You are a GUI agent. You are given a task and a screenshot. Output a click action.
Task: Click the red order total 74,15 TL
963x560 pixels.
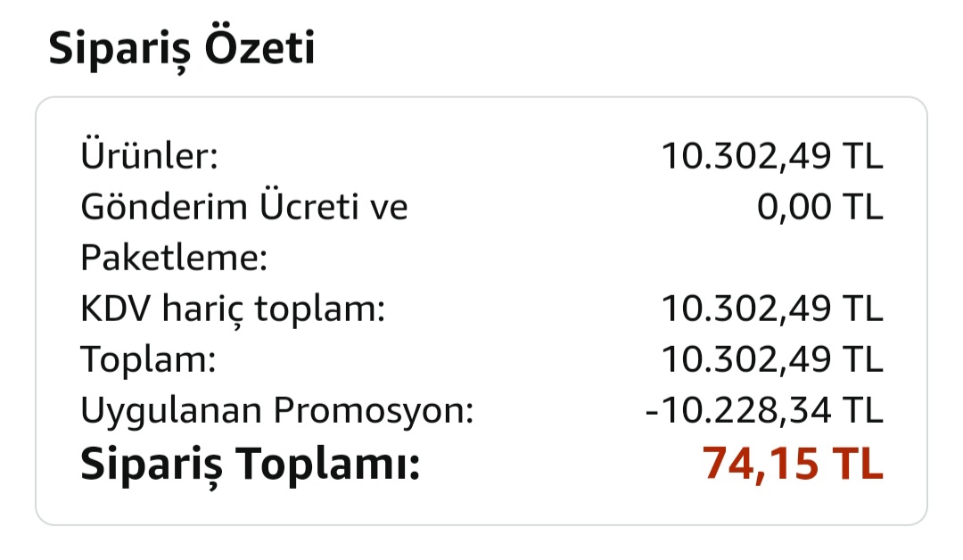click(x=792, y=465)
